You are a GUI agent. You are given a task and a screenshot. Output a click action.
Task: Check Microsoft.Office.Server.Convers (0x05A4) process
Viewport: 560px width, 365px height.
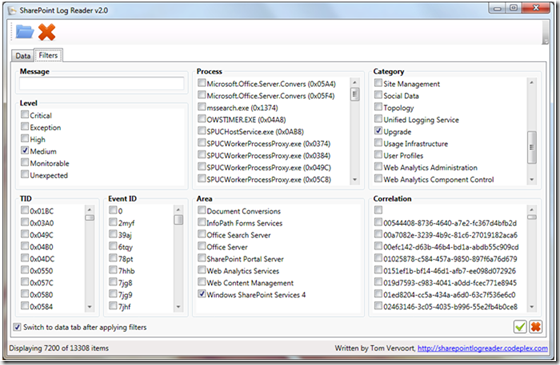[x=202, y=83]
